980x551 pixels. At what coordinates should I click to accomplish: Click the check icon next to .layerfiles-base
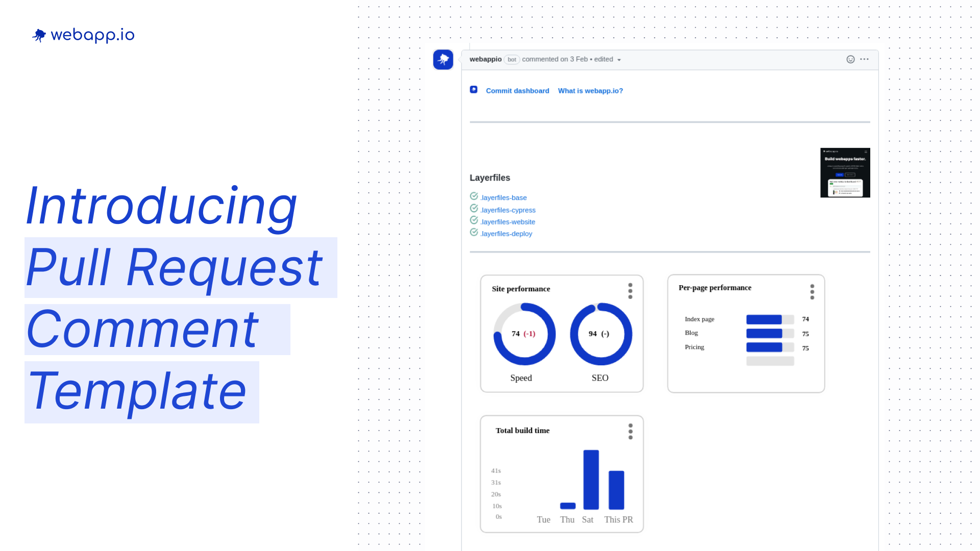[474, 196]
